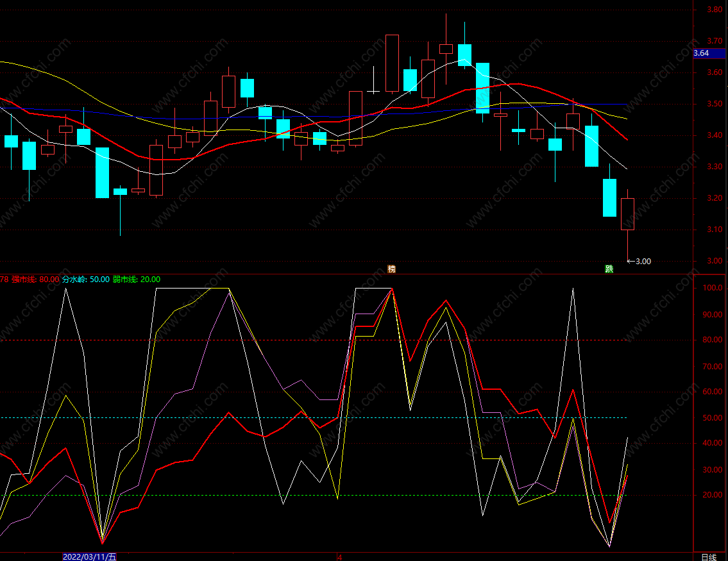This screenshot has width=728, height=561.
Task: Click the 50.00 indicator axis value
Action: click(713, 418)
